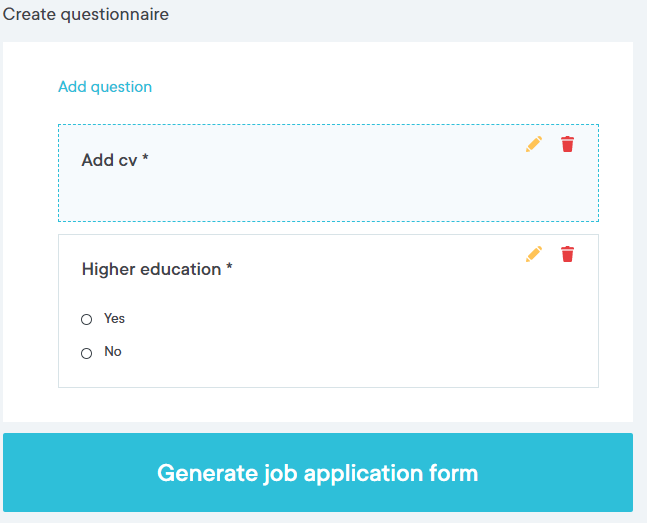The height and width of the screenshot is (523, 647).
Task: Click the Add question link
Action: (x=105, y=87)
